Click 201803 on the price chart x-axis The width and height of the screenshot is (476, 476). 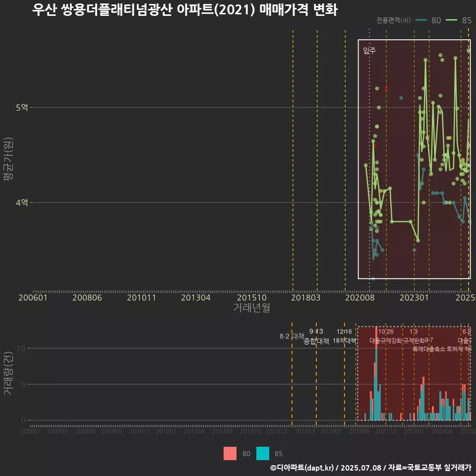pyautogui.click(x=306, y=297)
